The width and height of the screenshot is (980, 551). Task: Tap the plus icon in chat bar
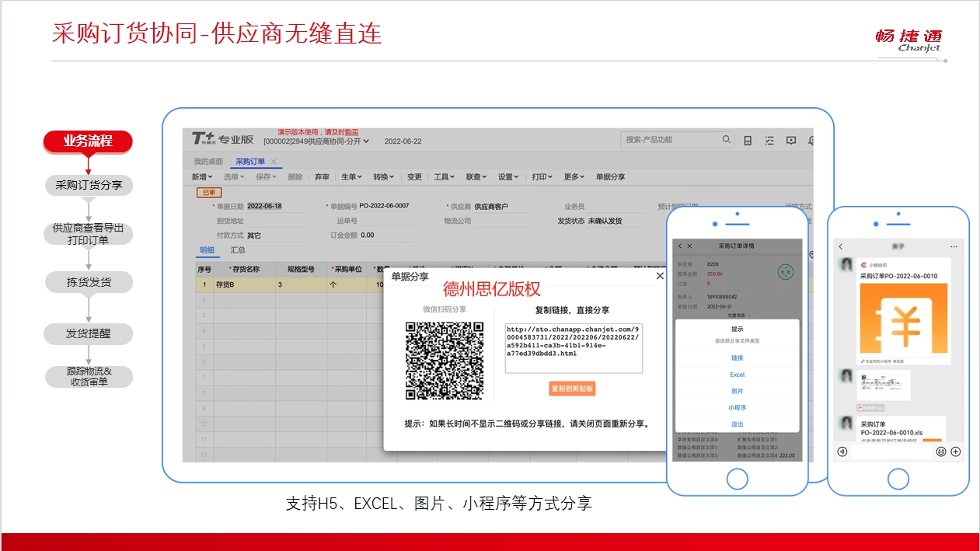955,452
